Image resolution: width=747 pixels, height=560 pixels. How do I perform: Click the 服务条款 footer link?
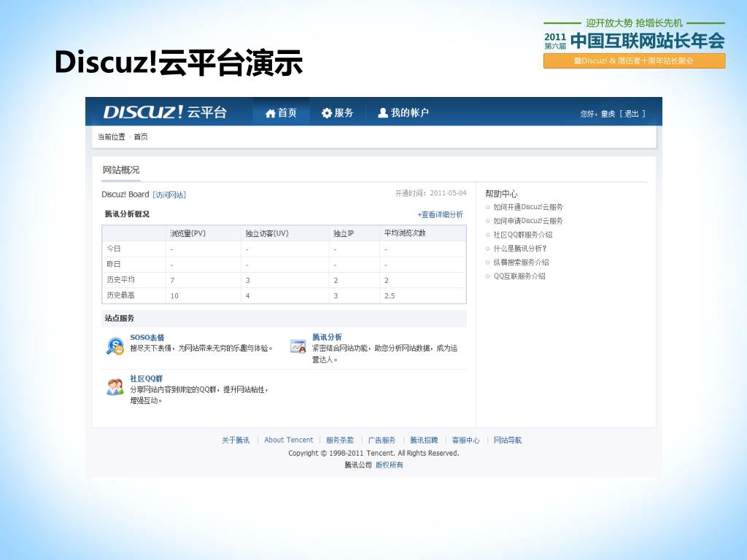[340, 440]
